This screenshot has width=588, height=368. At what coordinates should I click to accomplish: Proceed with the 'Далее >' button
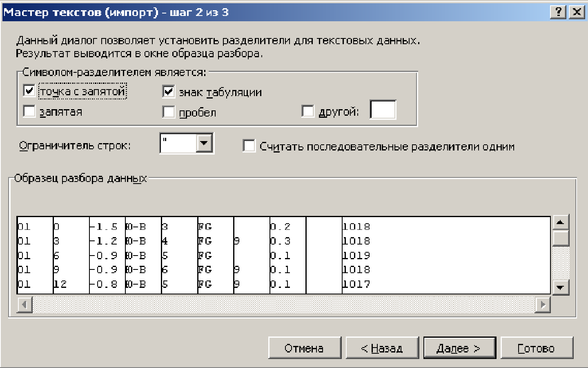[x=459, y=348]
